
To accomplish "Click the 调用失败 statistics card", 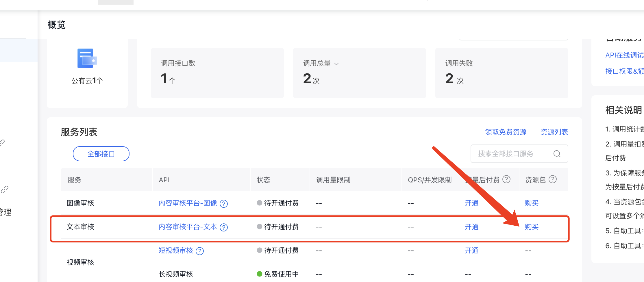I will [502, 73].
